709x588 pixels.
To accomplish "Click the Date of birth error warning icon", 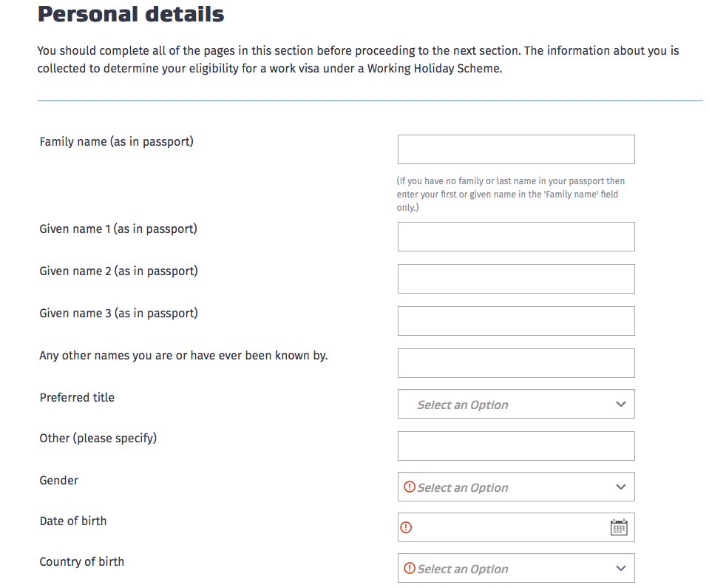I will [406, 527].
